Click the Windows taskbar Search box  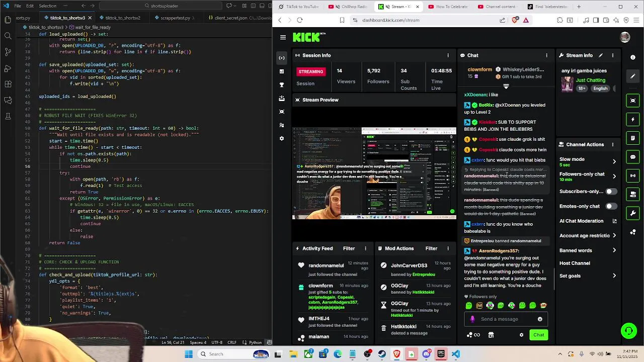point(234,354)
